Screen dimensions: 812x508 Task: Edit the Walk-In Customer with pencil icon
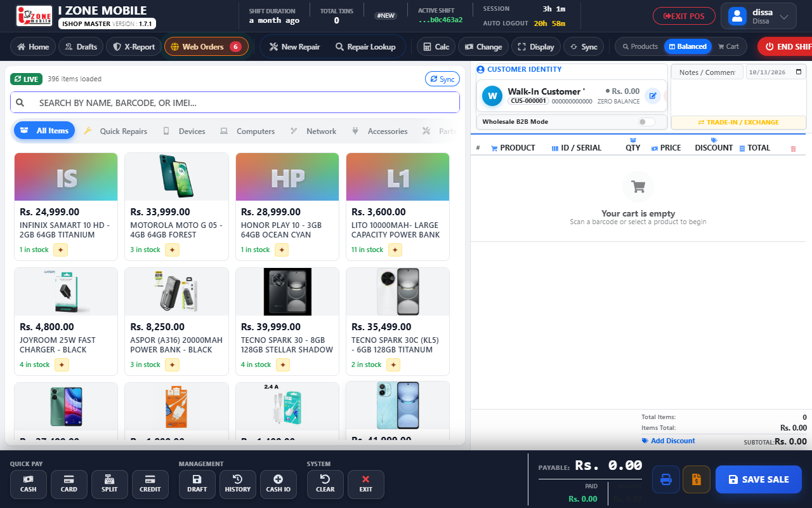pos(652,96)
